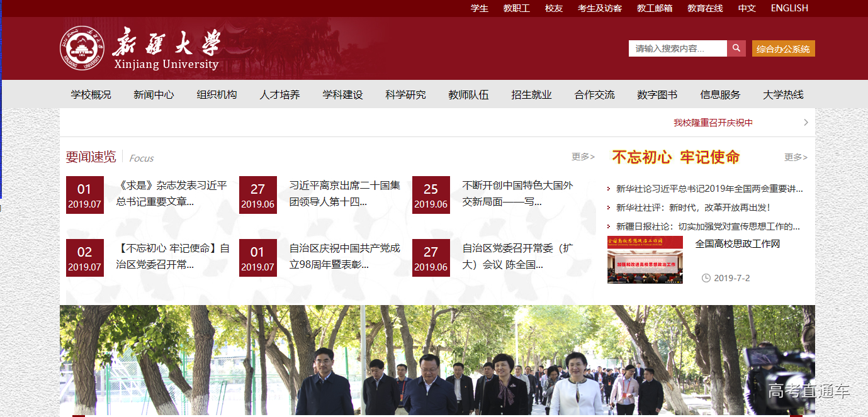Open the 科学研究 navigation menu

tap(405, 95)
